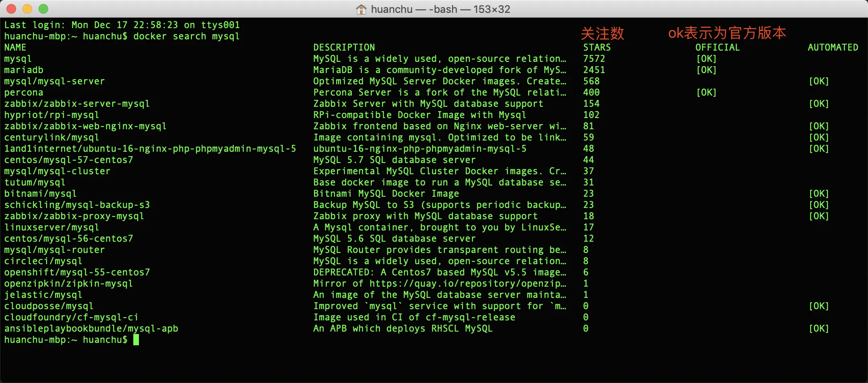The image size is (868, 383).
Task: Close the Terminal window with red button
Action: [x=11, y=9]
